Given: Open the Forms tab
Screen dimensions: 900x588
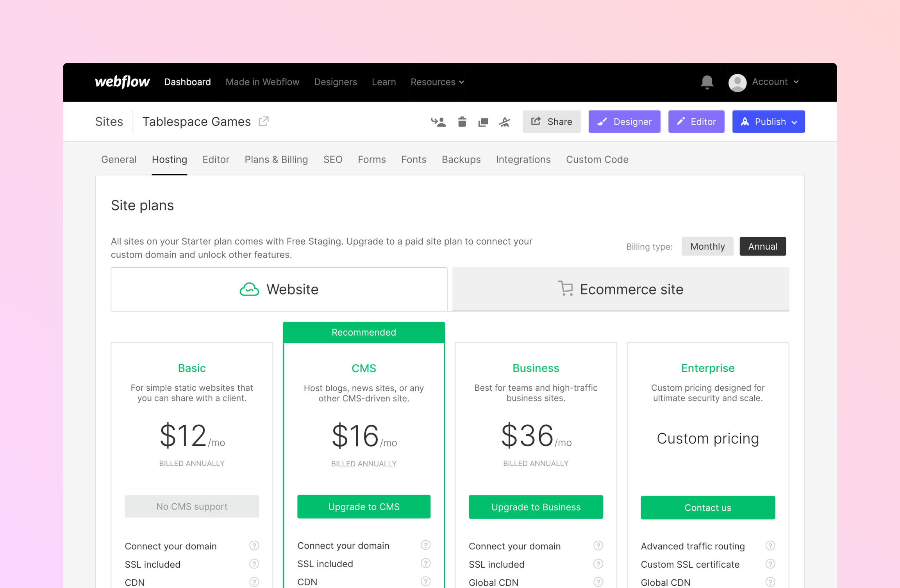Looking at the screenshot, I should point(372,159).
